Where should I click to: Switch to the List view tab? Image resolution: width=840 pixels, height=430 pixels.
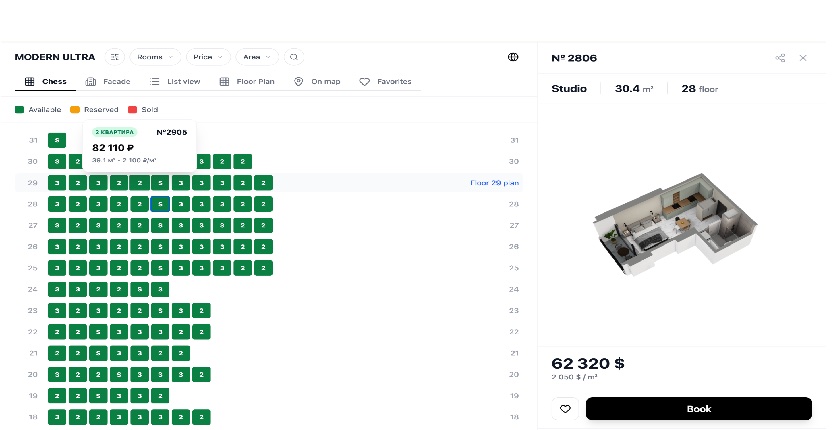(x=175, y=81)
